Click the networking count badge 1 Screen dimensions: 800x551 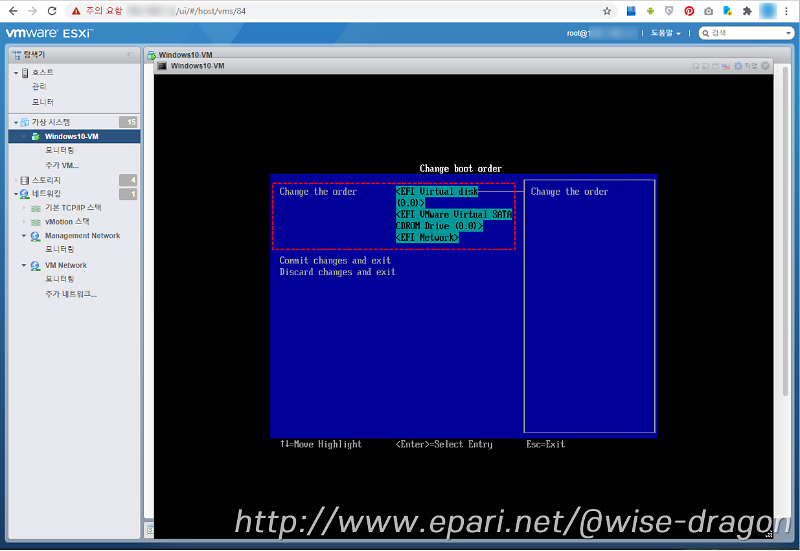pos(128,194)
